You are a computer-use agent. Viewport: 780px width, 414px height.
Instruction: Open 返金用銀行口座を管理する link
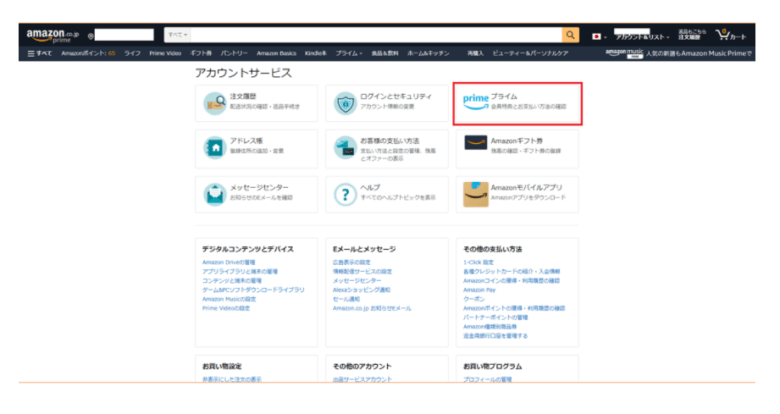[x=495, y=336]
